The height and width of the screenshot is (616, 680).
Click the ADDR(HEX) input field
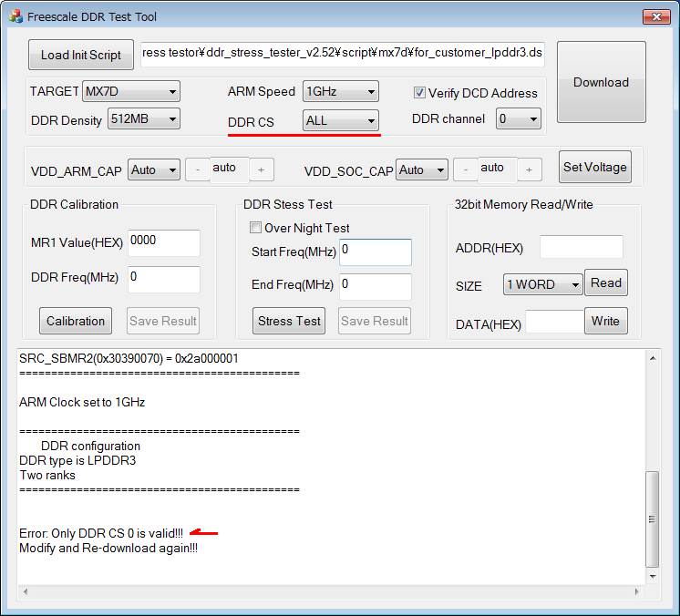coord(582,247)
